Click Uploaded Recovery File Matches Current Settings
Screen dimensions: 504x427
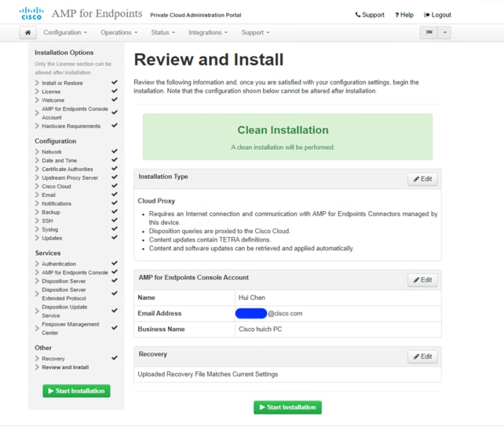coord(207,374)
